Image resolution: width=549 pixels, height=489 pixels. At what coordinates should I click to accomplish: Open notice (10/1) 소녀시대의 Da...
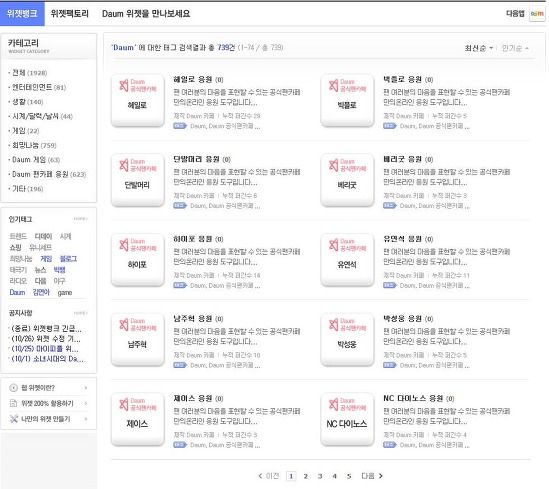pyautogui.click(x=47, y=359)
